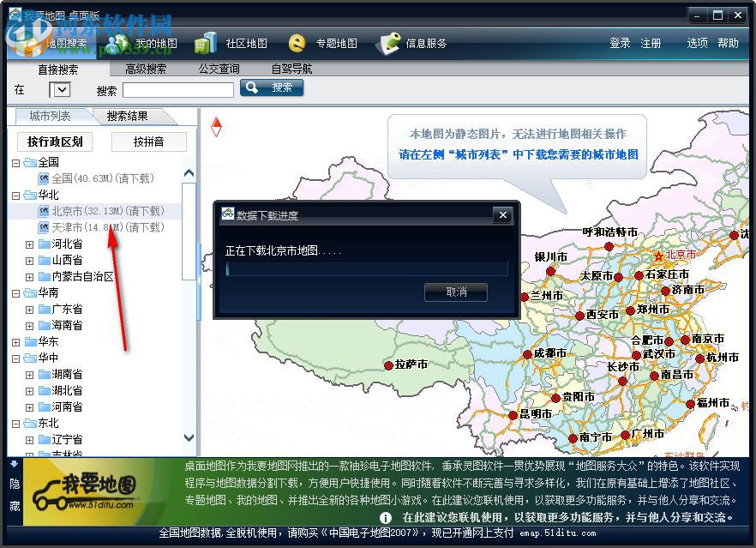This screenshot has width=756, height=548.
Task: Click the compass marker on the map
Action: 217,125
